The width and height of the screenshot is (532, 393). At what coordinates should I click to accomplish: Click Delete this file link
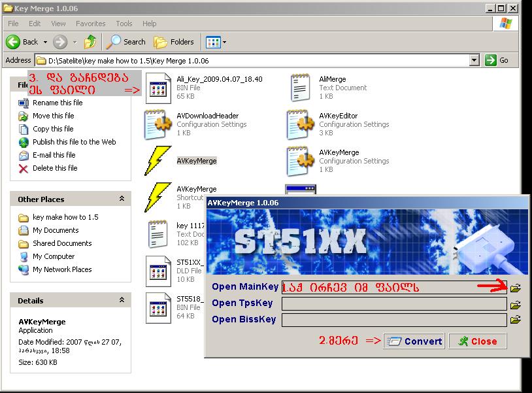pyautogui.click(x=55, y=168)
